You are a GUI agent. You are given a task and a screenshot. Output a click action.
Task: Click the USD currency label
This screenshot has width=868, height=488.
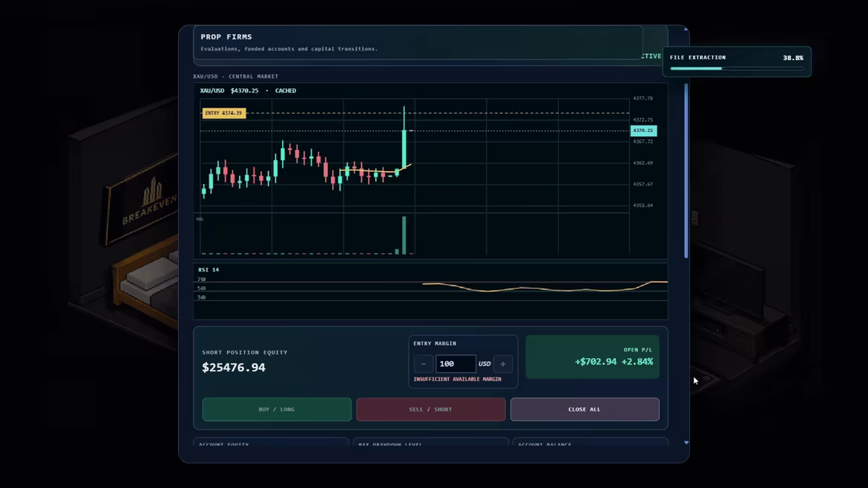(484, 364)
